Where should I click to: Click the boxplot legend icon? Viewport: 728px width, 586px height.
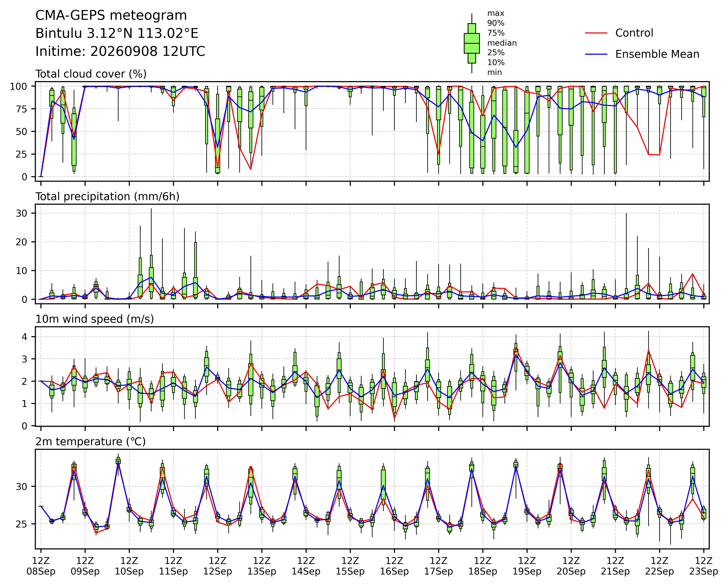(472, 43)
